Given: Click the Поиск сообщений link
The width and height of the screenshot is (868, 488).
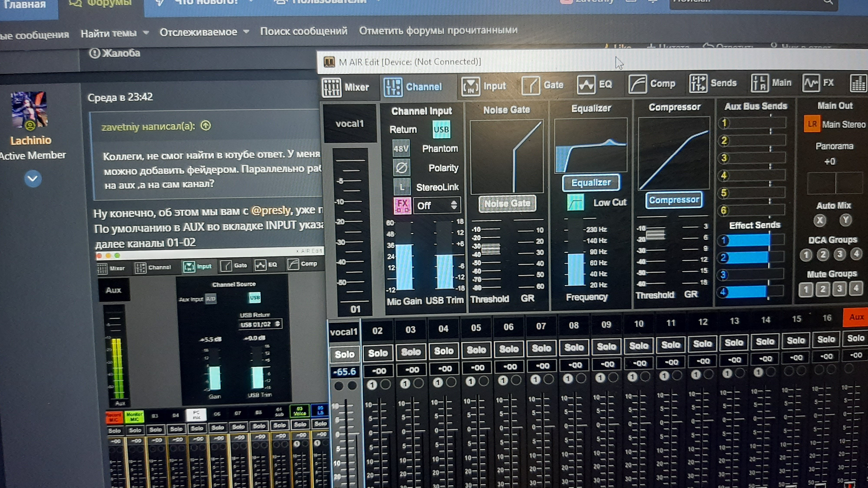Looking at the screenshot, I should 304,31.
